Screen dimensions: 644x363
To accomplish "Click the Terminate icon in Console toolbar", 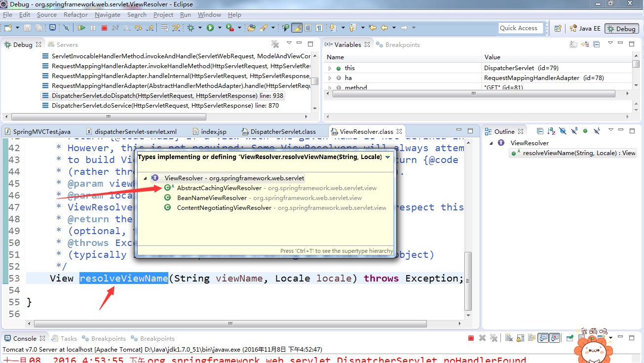I will point(471,338).
